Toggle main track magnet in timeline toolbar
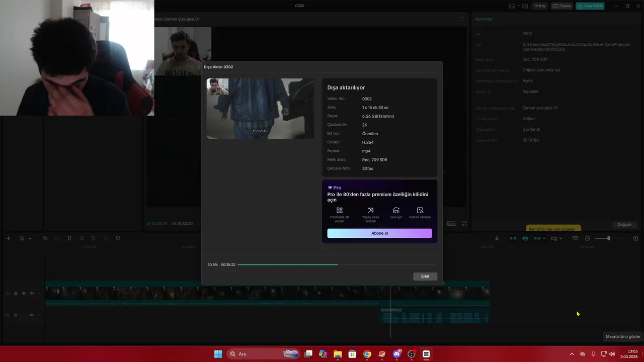Screen dimensions: 644x362 513,238
